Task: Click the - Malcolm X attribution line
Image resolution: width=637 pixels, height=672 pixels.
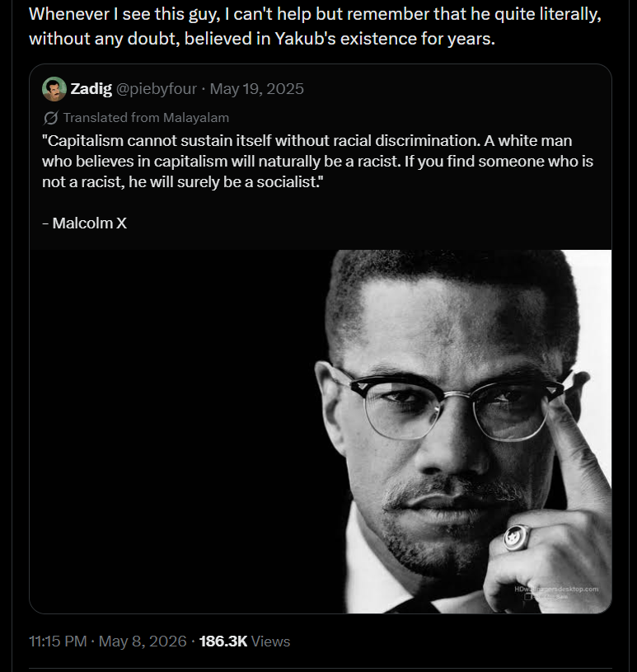Action: 84,223
